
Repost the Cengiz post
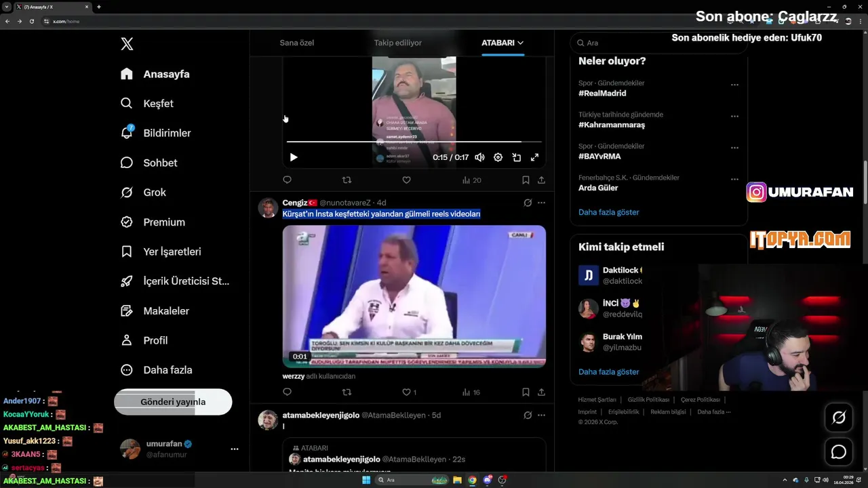coord(347,392)
